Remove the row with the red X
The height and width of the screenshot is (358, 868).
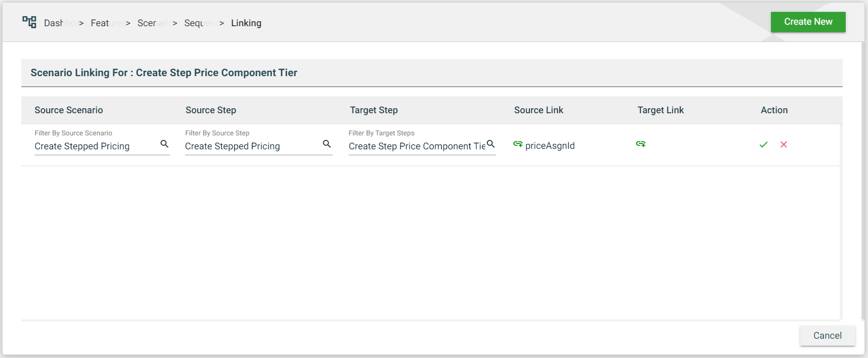pyautogui.click(x=784, y=144)
